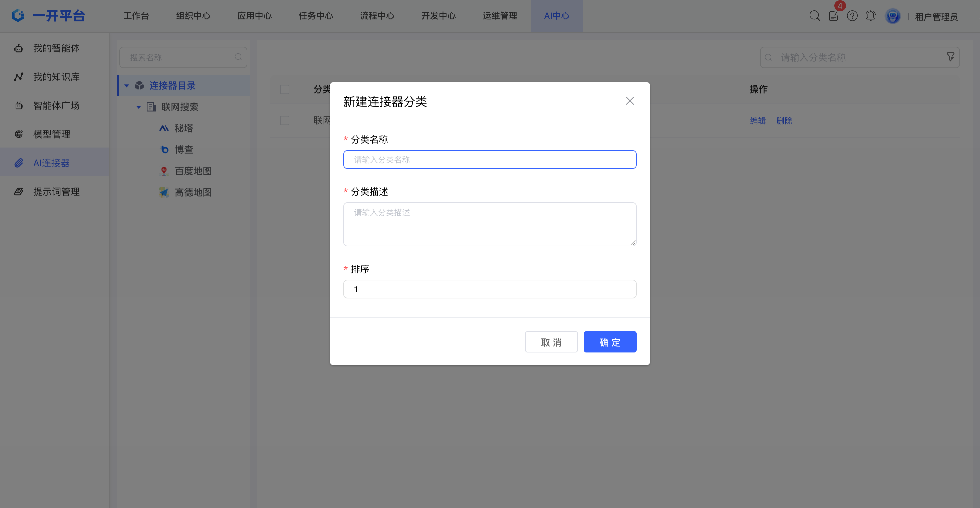Collapse the 联网搜索 tree node
The width and height of the screenshot is (980, 508).
[138, 107]
